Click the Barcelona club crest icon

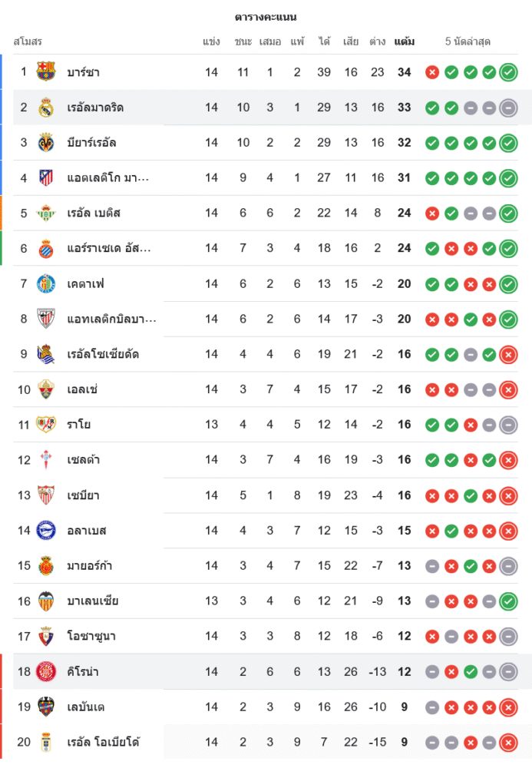coord(46,72)
